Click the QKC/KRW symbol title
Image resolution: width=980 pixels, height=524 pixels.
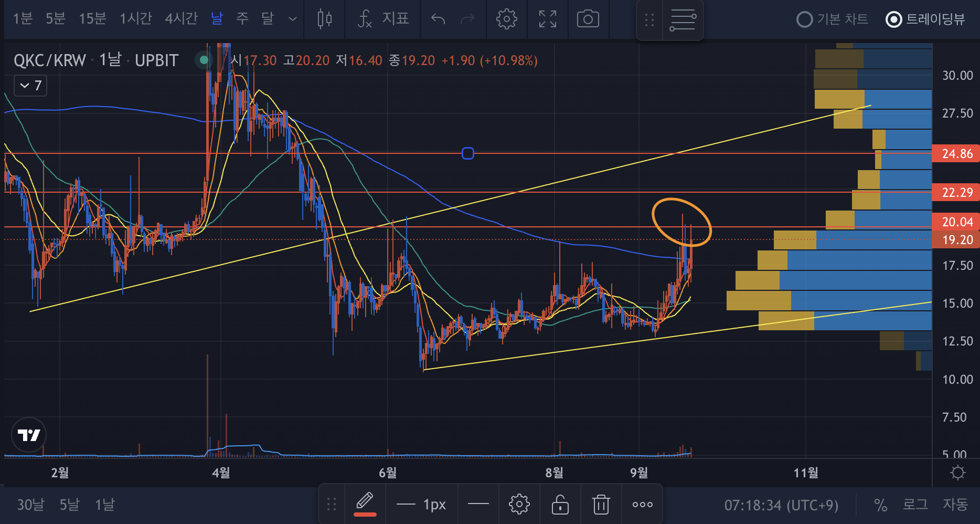pyautogui.click(x=50, y=60)
